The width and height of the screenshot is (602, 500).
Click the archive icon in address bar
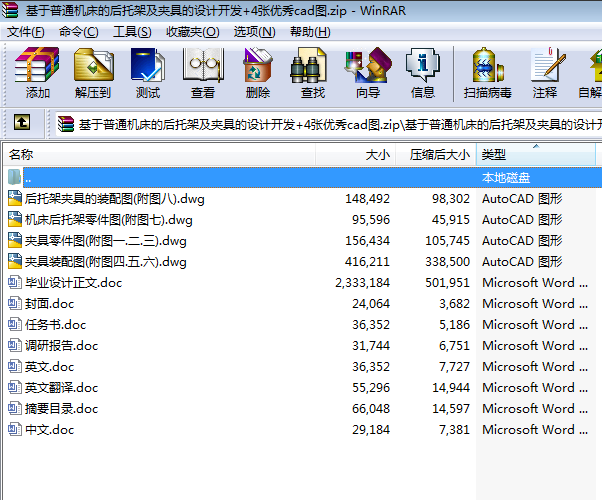click(x=66, y=124)
